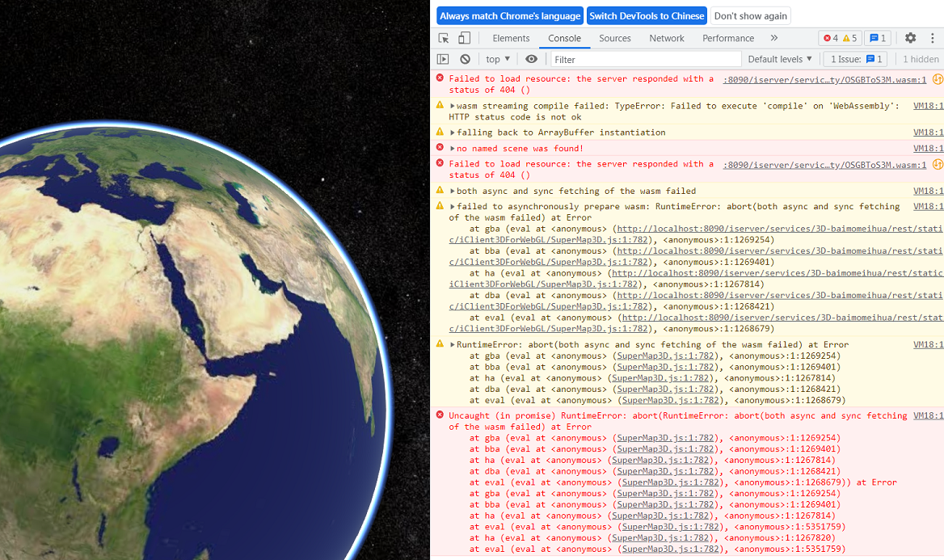
Task: Click the errors and warnings counter badge
Action: 840,38
